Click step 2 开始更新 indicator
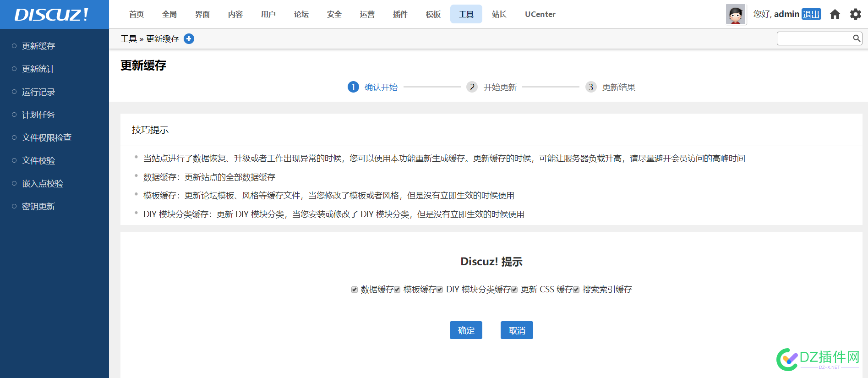Image resolution: width=868 pixels, height=378 pixels. point(491,87)
